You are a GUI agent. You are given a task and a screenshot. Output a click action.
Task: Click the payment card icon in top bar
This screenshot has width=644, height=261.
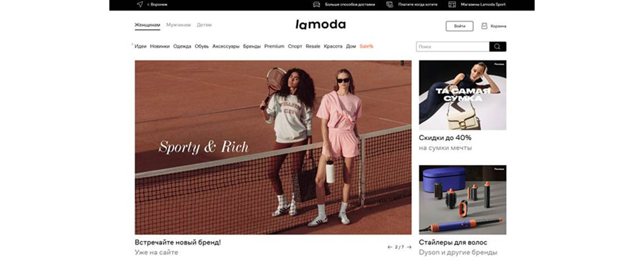(x=389, y=5)
